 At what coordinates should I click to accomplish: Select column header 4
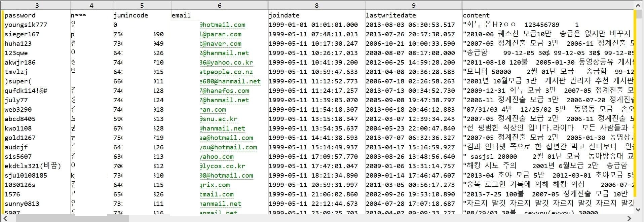tap(91, 5)
